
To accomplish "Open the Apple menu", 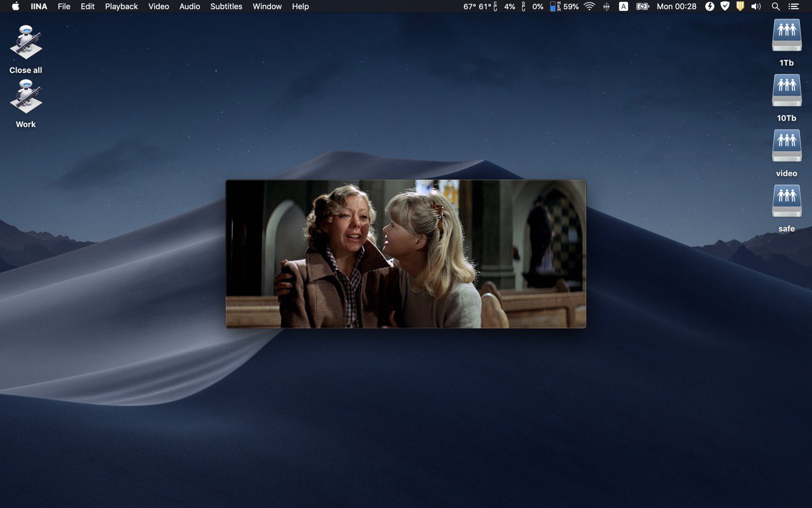I will coord(15,6).
